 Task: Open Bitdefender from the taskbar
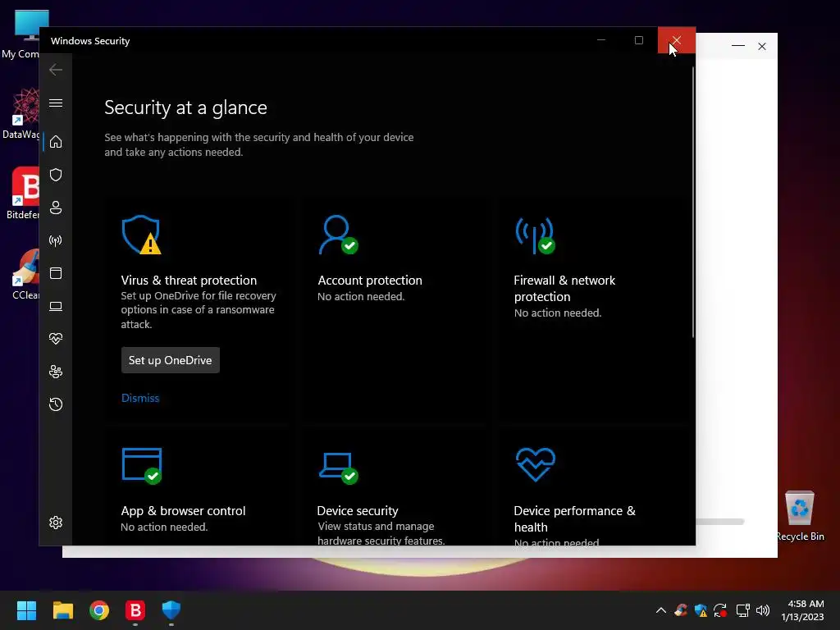135,609
